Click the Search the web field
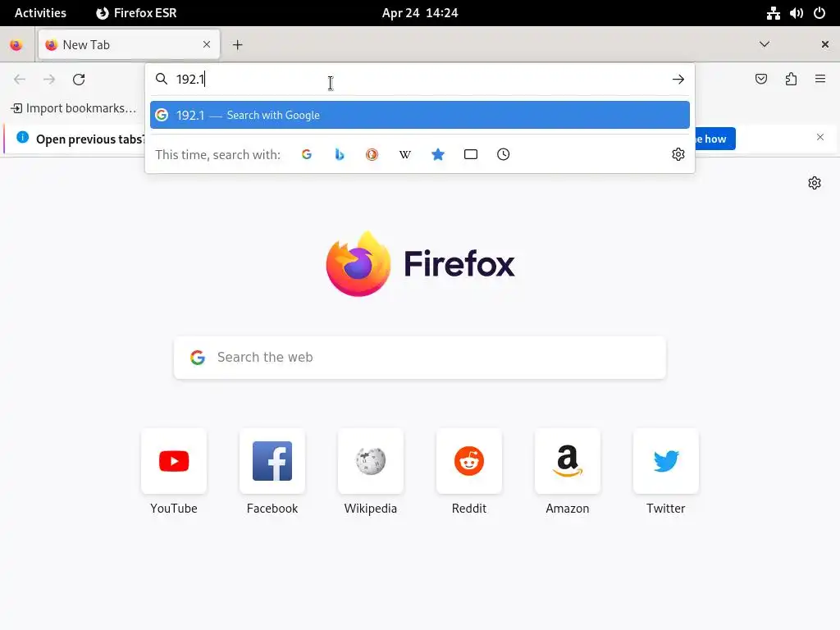 pyautogui.click(x=420, y=358)
